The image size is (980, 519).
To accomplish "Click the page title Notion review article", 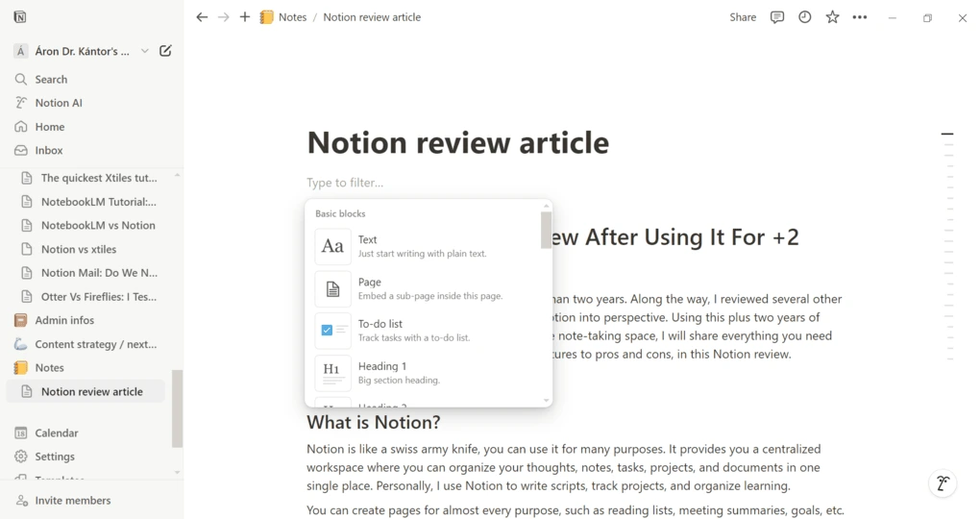I will click(457, 142).
